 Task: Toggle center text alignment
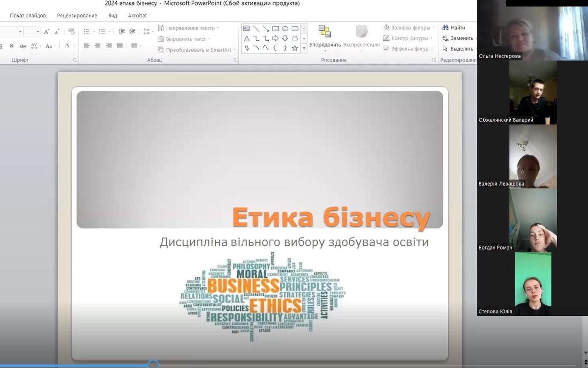(98, 46)
